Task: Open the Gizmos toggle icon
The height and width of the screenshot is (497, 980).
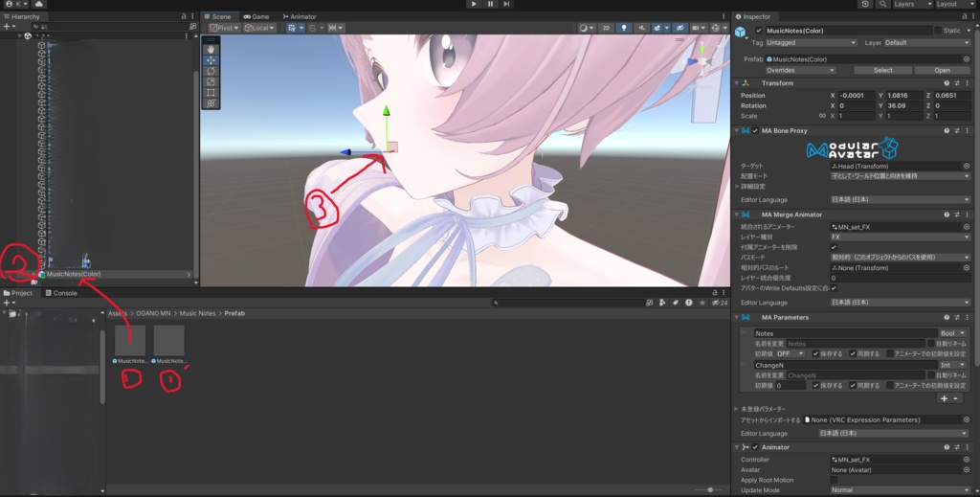Action: (716, 28)
